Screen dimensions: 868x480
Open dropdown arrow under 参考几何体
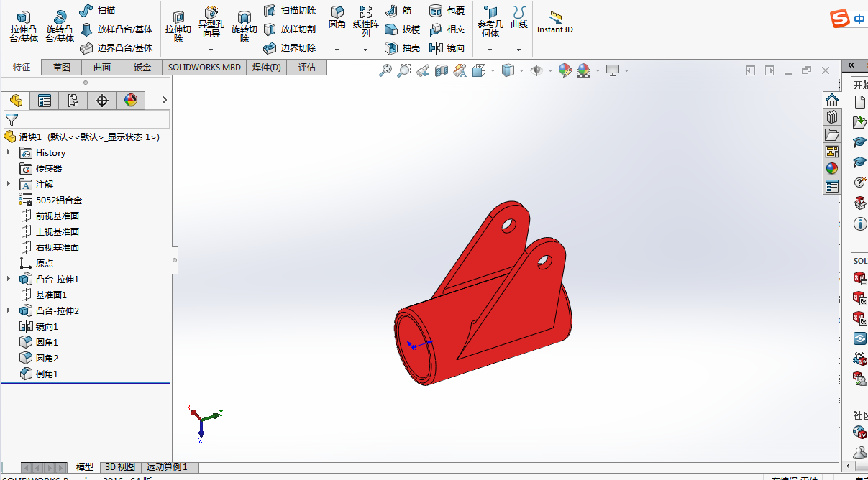pos(490,50)
